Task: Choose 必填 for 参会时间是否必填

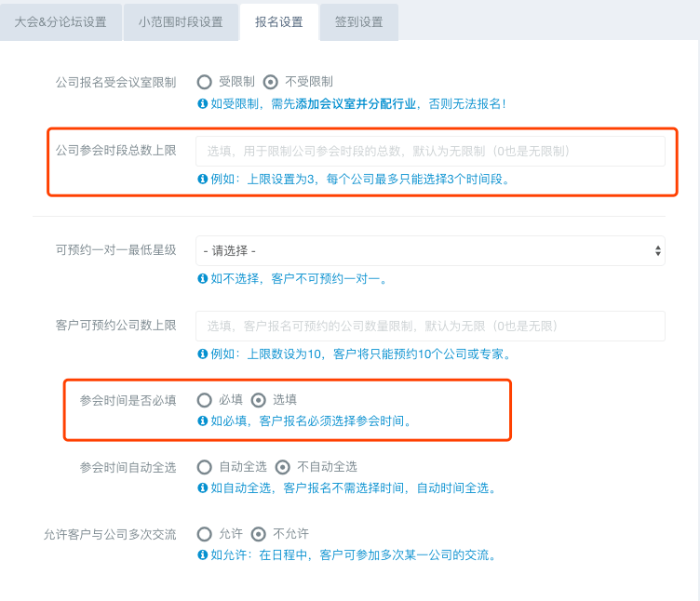Action: (205, 400)
